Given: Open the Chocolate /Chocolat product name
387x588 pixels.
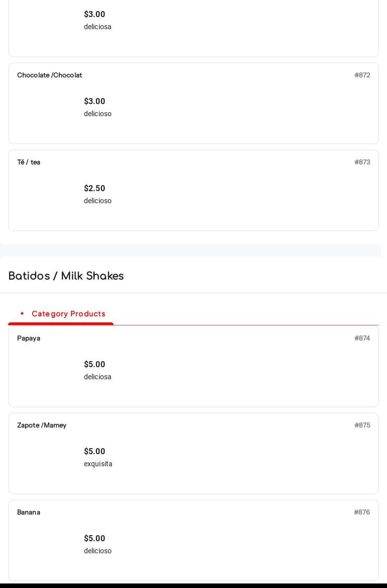Looking at the screenshot, I should point(49,75).
